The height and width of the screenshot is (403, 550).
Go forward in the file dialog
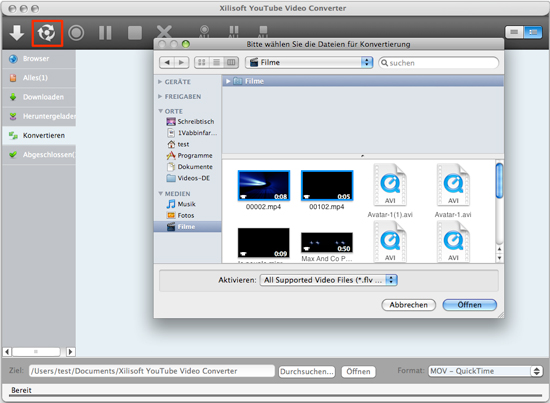click(181, 62)
